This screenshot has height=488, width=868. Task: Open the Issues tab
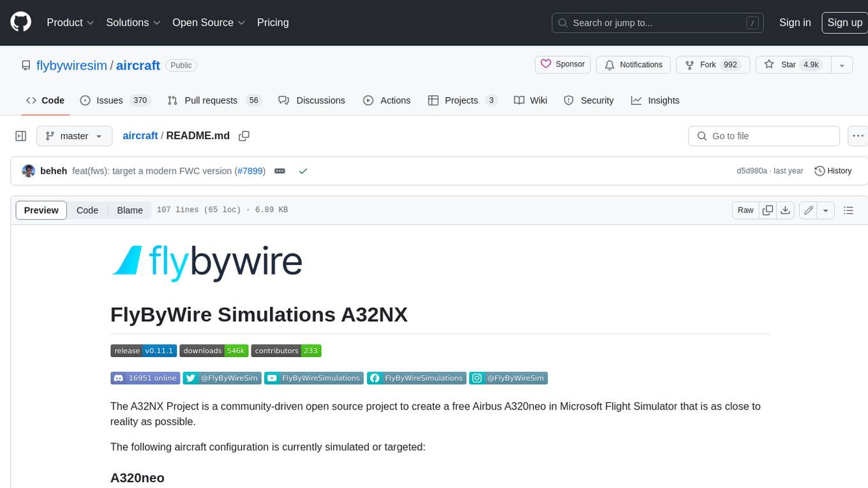point(115,100)
